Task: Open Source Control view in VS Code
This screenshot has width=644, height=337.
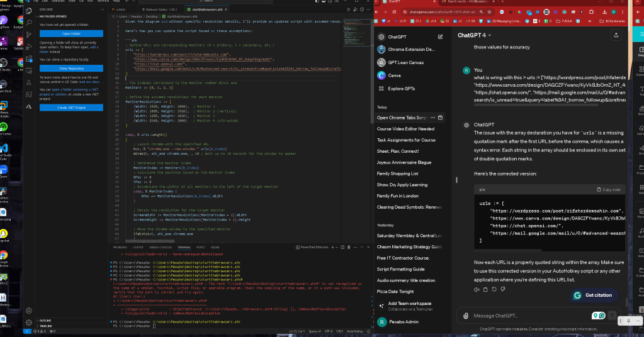Action: pos(29,35)
